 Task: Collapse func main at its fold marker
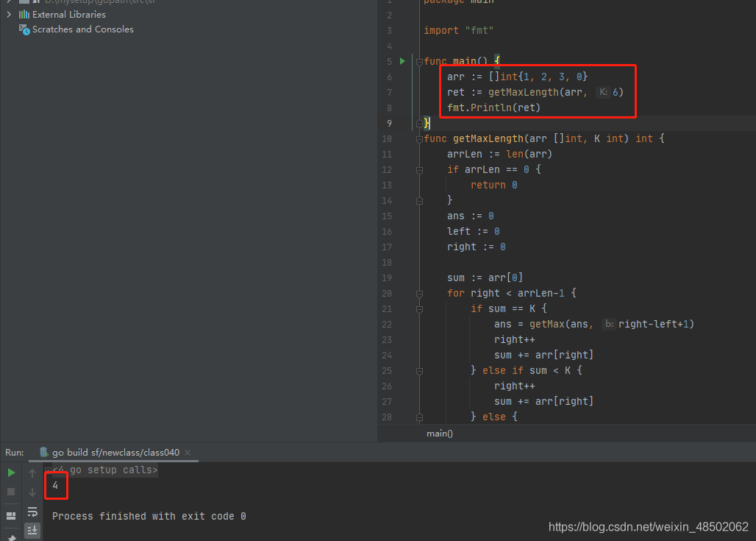[x=419, y=62]
